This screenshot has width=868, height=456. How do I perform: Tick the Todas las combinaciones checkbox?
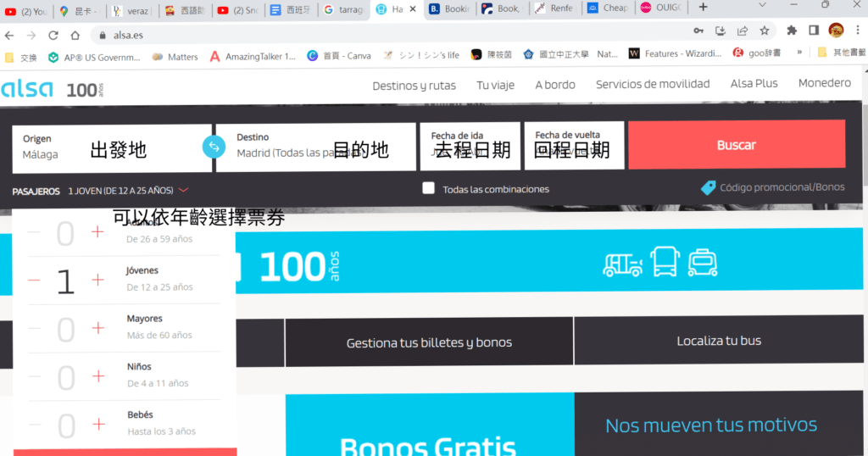click(428, 188)
